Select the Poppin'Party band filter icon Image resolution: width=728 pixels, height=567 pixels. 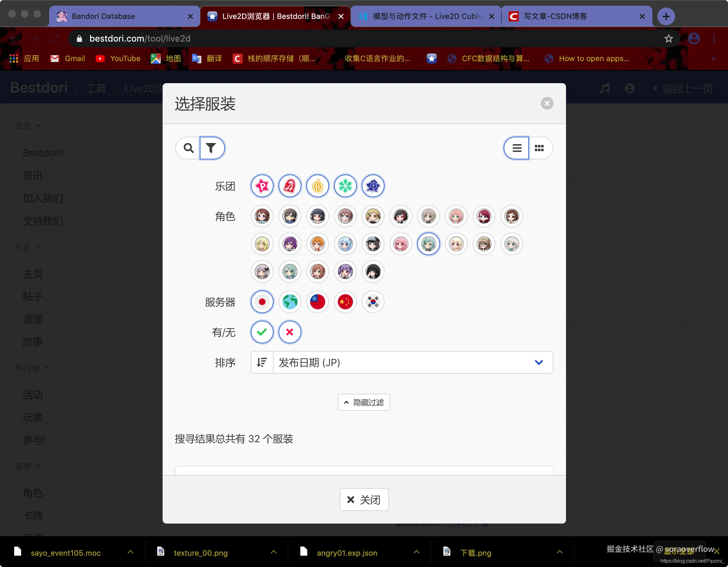(x=262, y=186)
